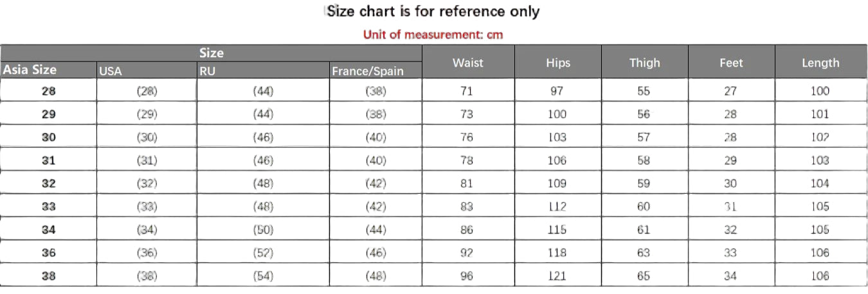
Task: Click the France/Spain sub-header cell
Action: (368, 71)
